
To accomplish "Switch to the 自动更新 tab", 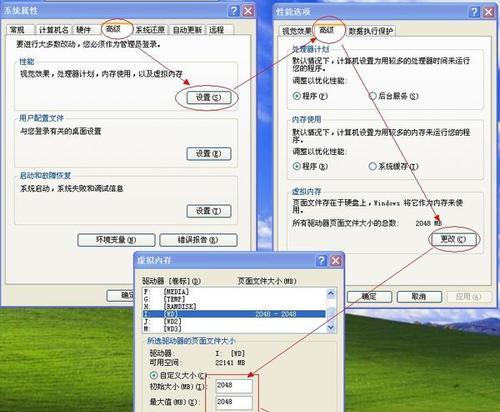I will point(187,30).
